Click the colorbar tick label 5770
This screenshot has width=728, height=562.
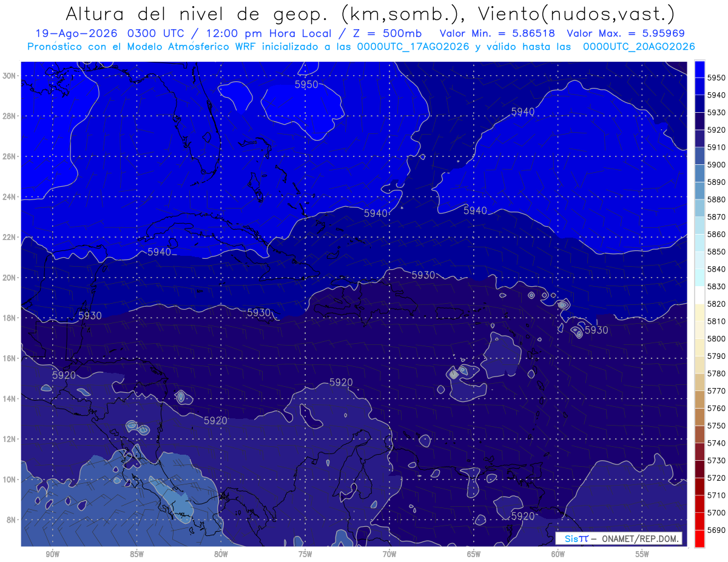pos(716,391)
